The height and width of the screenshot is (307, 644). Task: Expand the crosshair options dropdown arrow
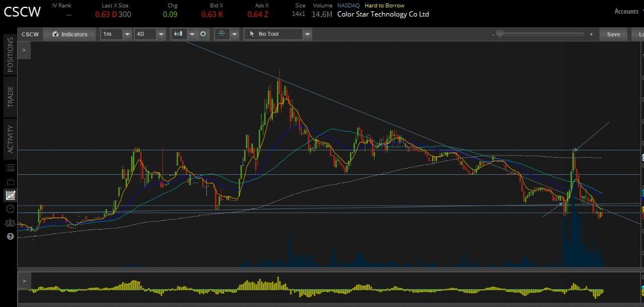point(234,34)
